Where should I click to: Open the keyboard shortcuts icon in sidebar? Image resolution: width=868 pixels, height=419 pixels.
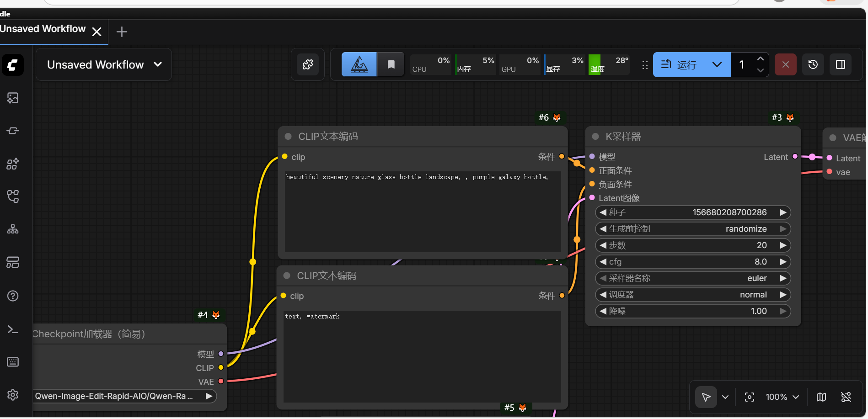point(13,362)
